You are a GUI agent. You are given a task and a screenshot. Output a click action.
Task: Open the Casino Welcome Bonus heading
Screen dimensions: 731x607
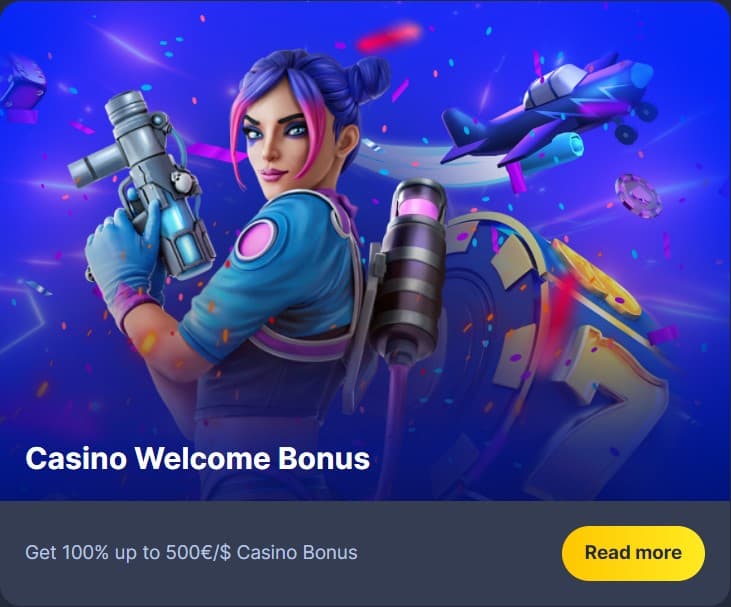198,458
